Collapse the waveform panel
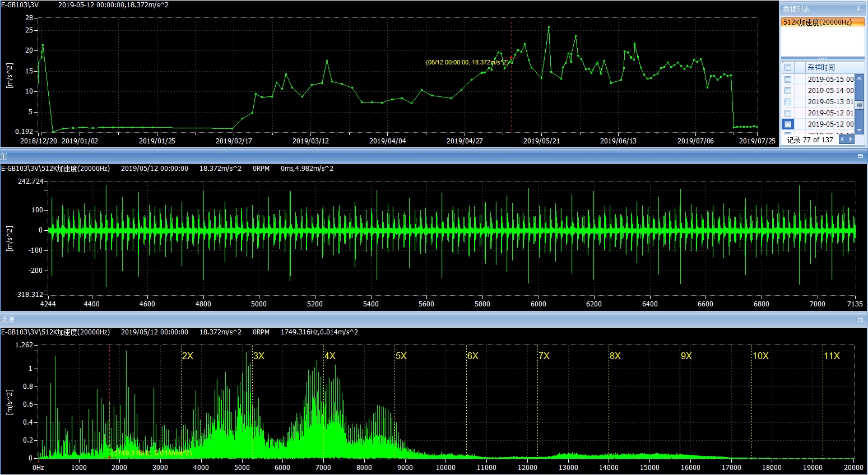This screenshot has height=475, width=868. [860, 156]
